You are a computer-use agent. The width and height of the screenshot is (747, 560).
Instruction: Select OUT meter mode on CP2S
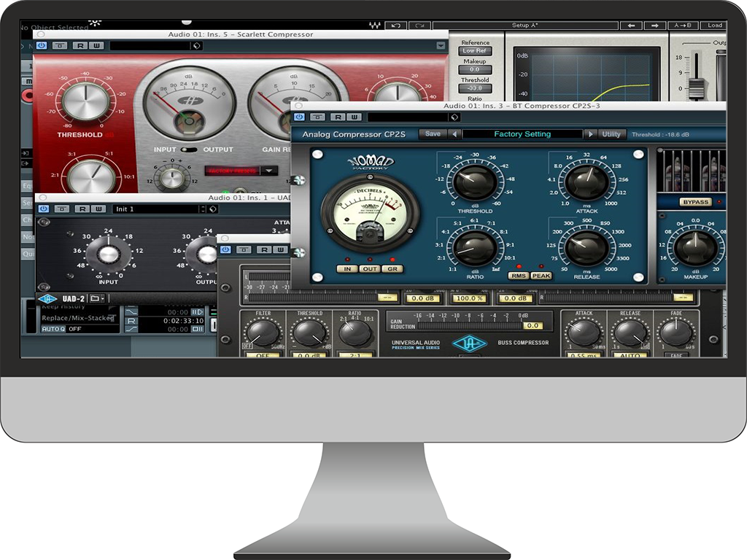click(370, 269)
